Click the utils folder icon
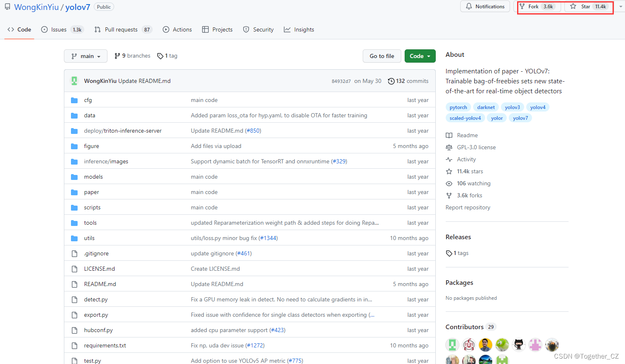625x364 pixels. [74, 238]
